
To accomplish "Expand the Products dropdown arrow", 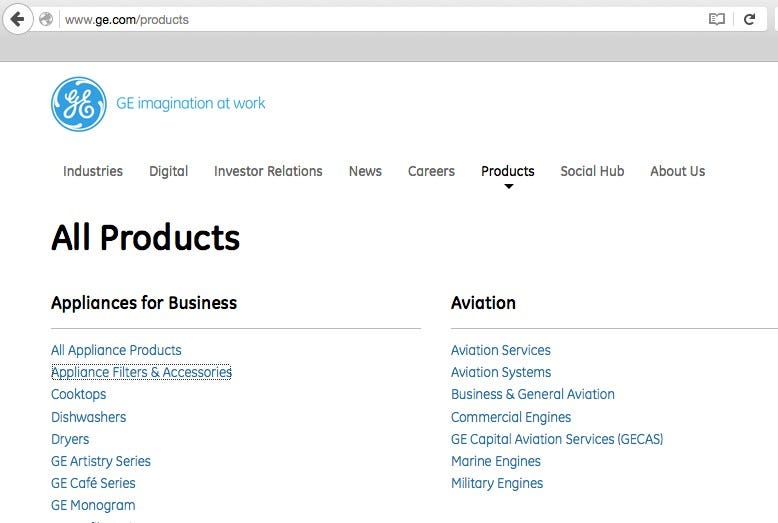I will 508,186.
